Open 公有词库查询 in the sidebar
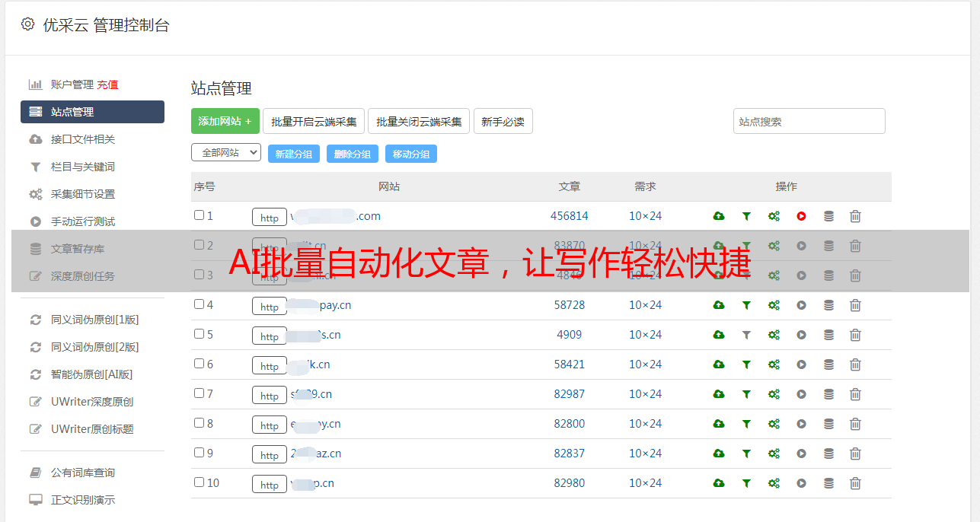 83,473
